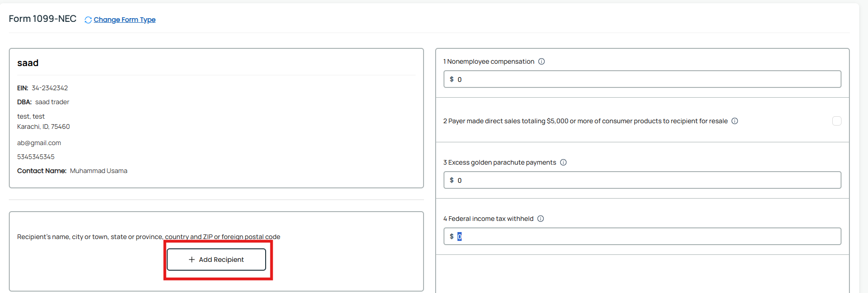Screen dimensions: 868x293
Task: Click the plus icon on Add Recipient
Action: click(192, 260)
